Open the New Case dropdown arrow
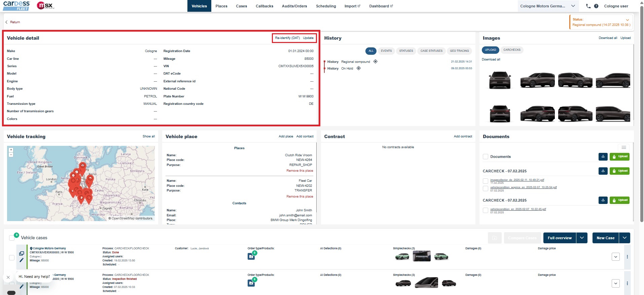This screenshot has width=644, height=295. 624,238
